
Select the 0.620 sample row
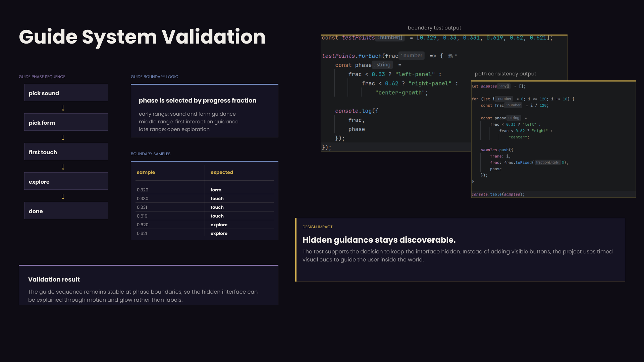(x=205, y=225)
